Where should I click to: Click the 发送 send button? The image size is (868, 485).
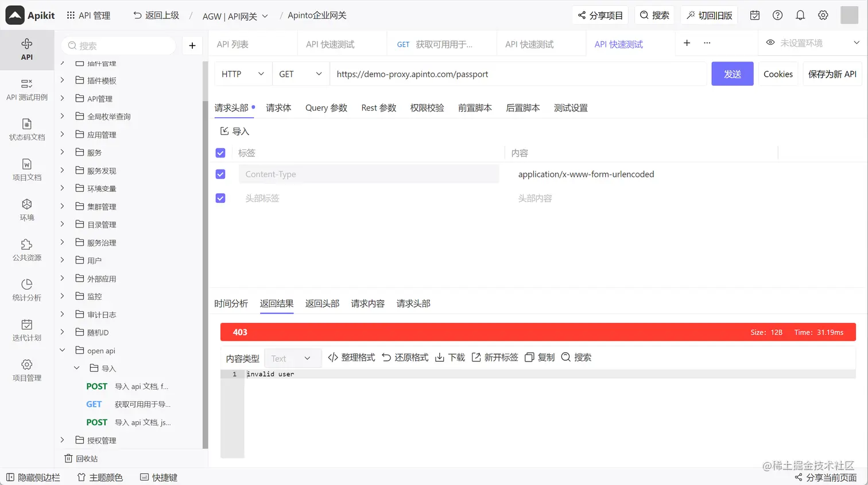(x=733, y=74)
